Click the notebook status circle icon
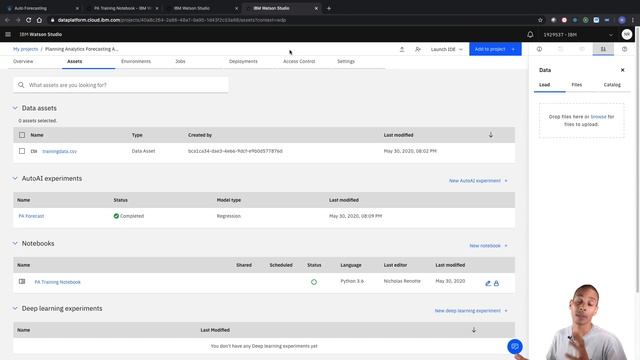Viewport: 640px width, 360px height. [313, 282]
